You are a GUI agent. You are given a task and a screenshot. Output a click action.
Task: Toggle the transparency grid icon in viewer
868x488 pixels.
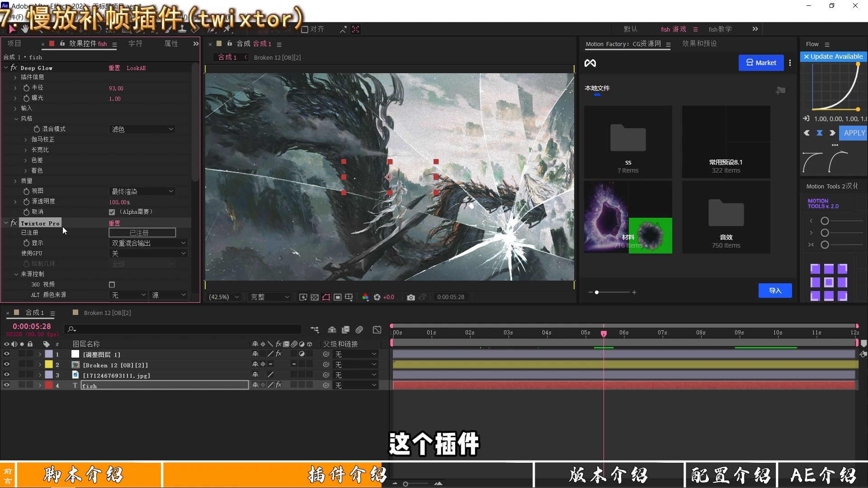315,297
